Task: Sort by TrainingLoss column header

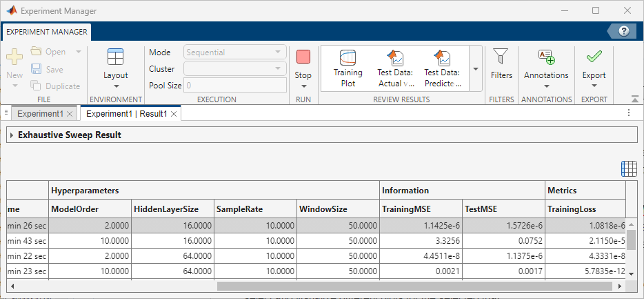Action: pos(585,209)
